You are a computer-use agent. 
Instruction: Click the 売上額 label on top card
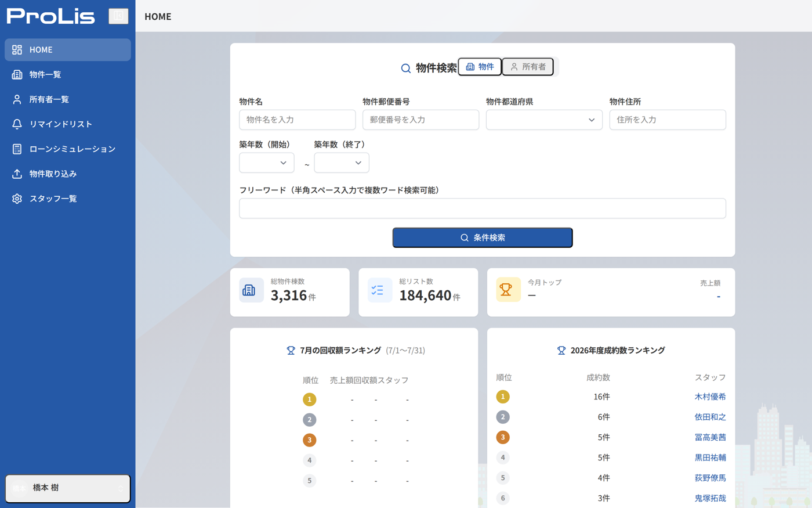pos(710,283)
